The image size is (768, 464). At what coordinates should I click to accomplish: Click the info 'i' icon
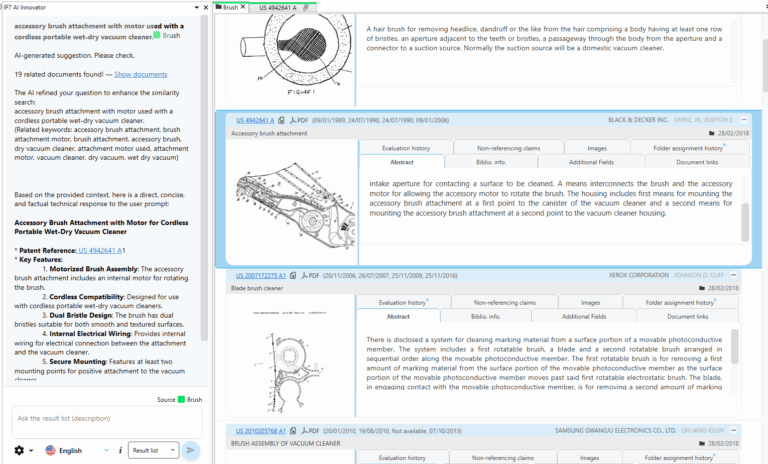(120, 451)
